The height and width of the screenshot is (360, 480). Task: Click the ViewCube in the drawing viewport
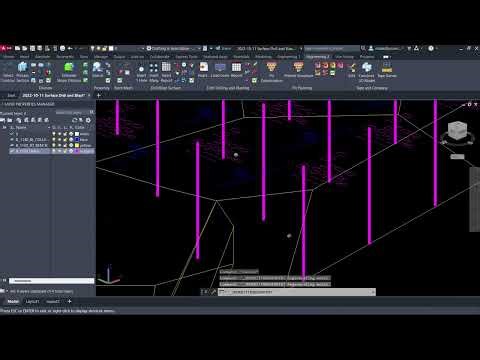point(458,130)
